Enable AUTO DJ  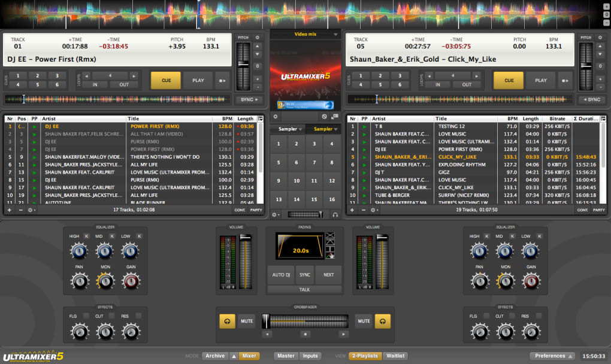tap(281, 275)
